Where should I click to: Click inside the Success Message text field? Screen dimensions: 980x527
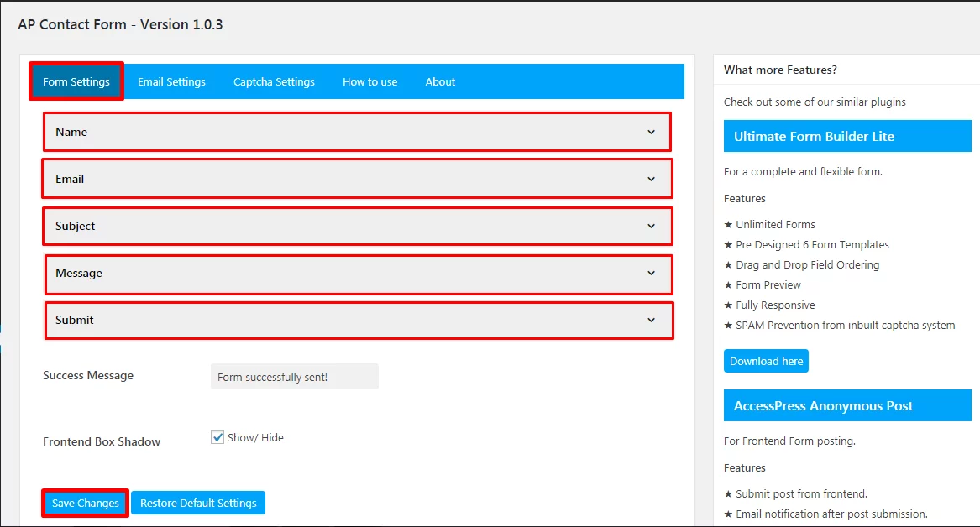(x=294, y=376)
